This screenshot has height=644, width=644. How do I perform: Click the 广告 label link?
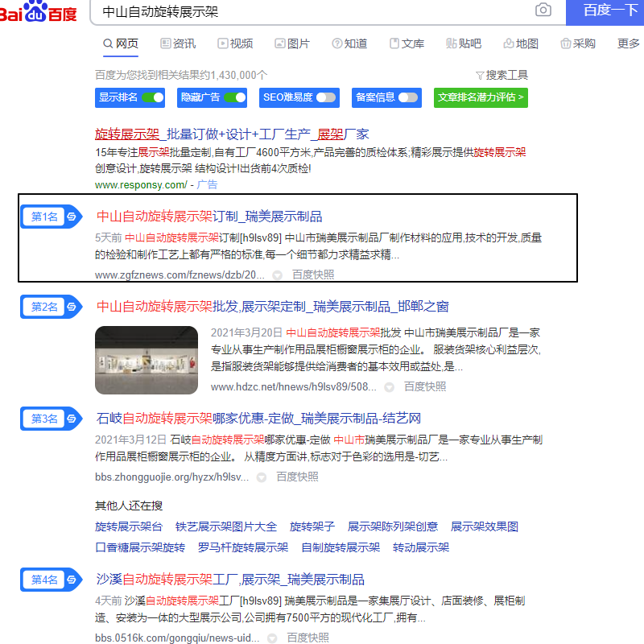[207, 185]
